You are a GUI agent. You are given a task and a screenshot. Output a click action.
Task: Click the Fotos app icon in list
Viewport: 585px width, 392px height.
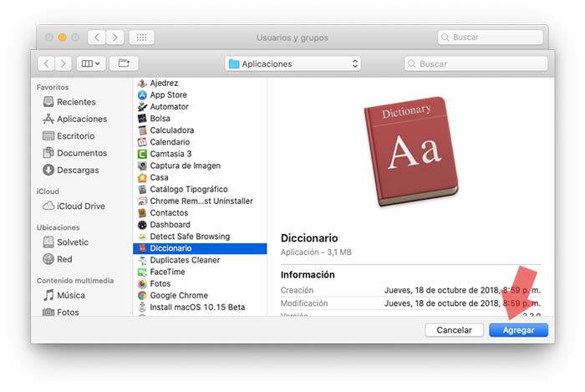point(142,284)
